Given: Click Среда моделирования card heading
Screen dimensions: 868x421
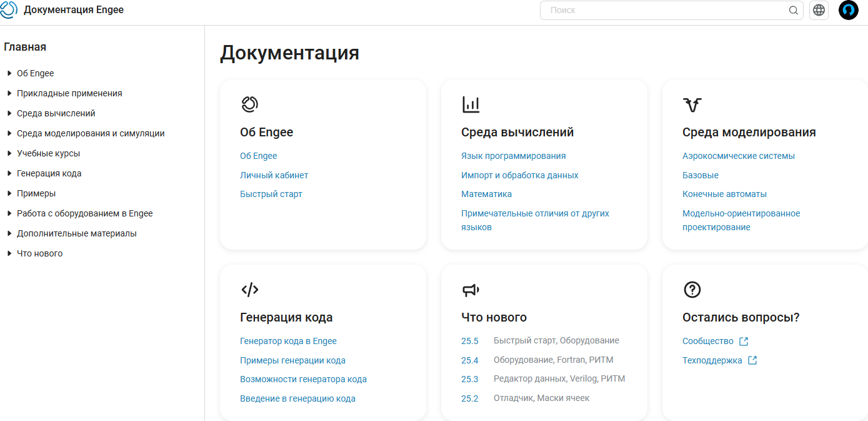Looking at the screenshot, I should 749,132.
